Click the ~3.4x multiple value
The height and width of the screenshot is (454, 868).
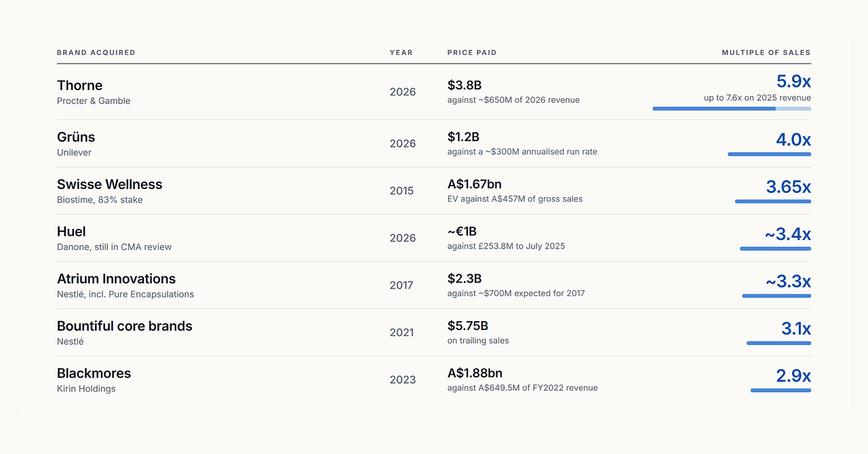pos(788,234)
